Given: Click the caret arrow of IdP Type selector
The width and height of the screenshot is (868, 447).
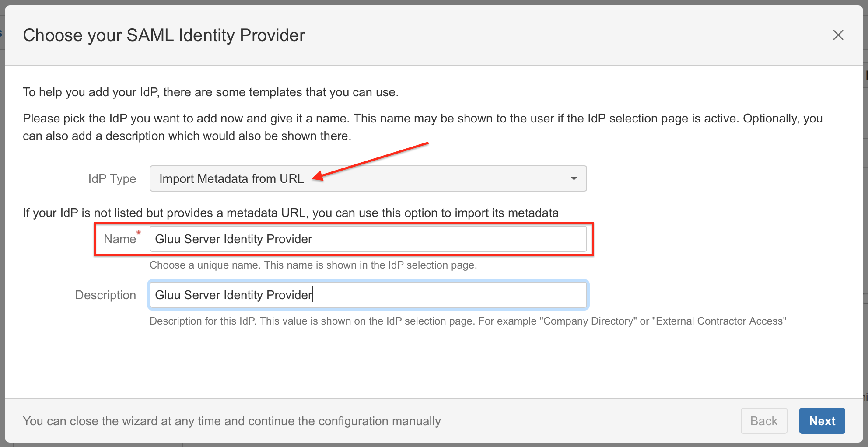Looking at the screenshot, I should tap(574, 178).
